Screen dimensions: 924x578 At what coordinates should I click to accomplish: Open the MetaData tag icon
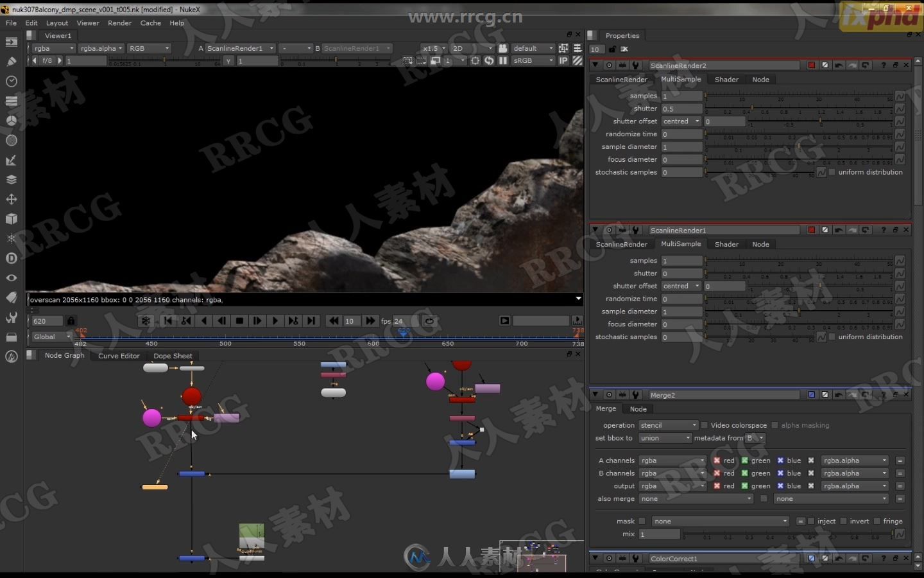pyautogui.click(x=11, y=297)
